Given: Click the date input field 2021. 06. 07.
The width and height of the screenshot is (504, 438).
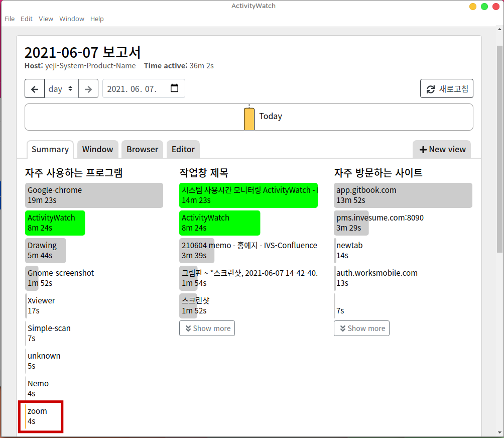Looking at the screenshot, I should click(x=133, y=89).
